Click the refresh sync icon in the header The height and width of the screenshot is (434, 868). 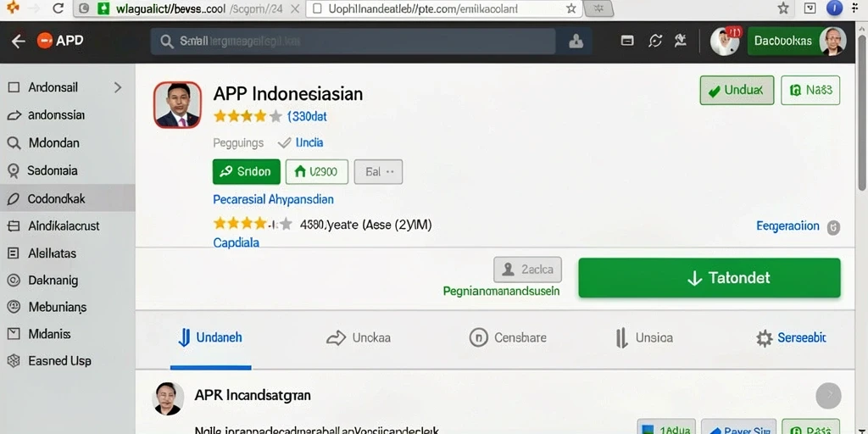click(x=655, y=41)
